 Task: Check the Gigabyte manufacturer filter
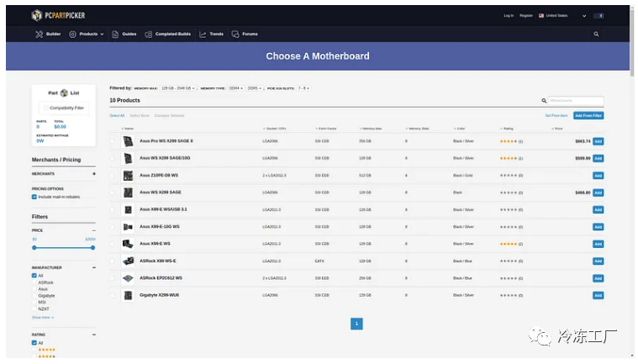coord(34,296)
